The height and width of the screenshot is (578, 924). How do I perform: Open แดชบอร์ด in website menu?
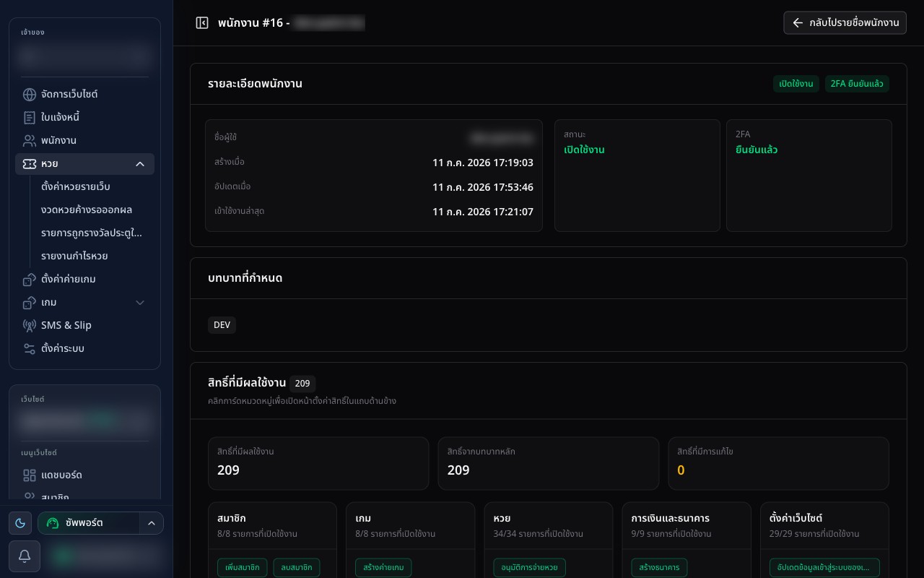[84, 475]
